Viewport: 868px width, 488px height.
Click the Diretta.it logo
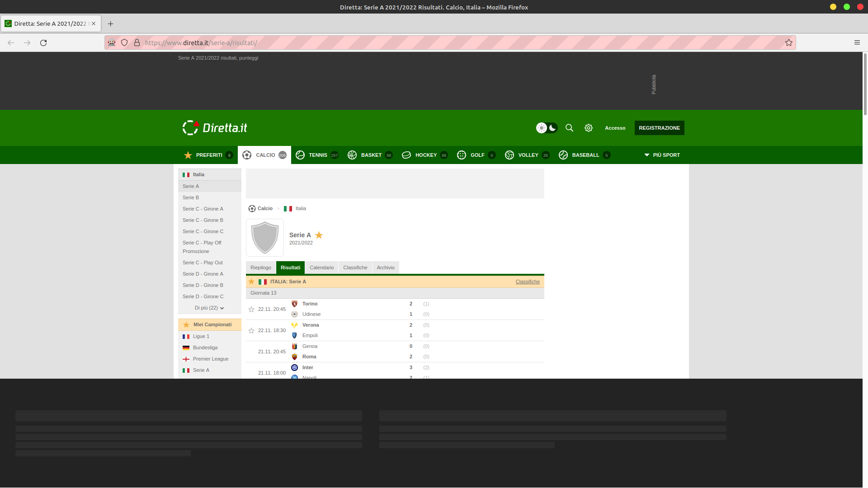(215, 128)
